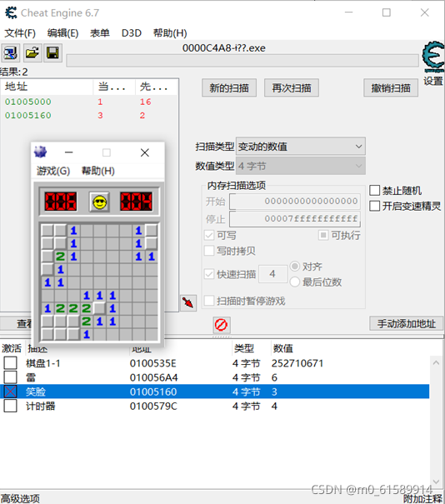Click 高级选项 at bottom left

click(20, 498)
